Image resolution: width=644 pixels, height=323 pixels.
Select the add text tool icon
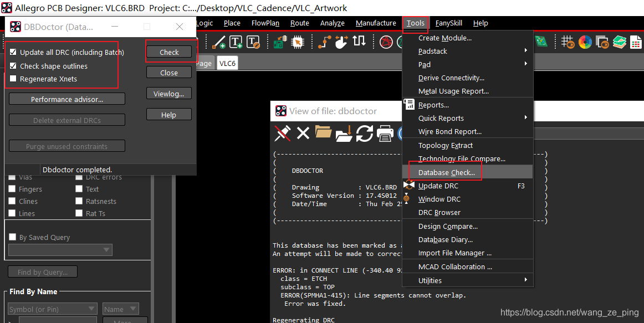click(x=236, y=42)
